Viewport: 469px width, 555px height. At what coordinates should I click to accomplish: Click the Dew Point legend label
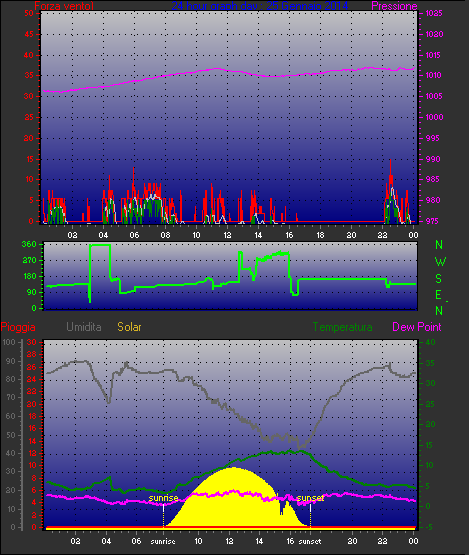(x=417, y=327)
